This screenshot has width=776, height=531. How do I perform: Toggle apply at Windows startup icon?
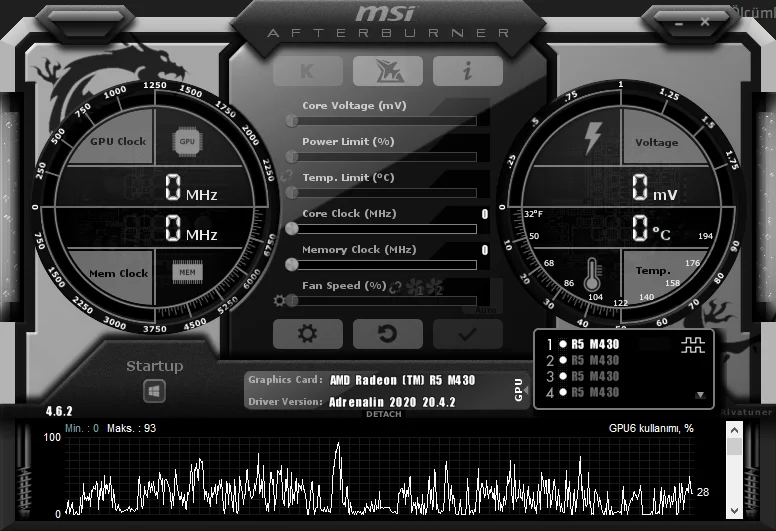154,391
